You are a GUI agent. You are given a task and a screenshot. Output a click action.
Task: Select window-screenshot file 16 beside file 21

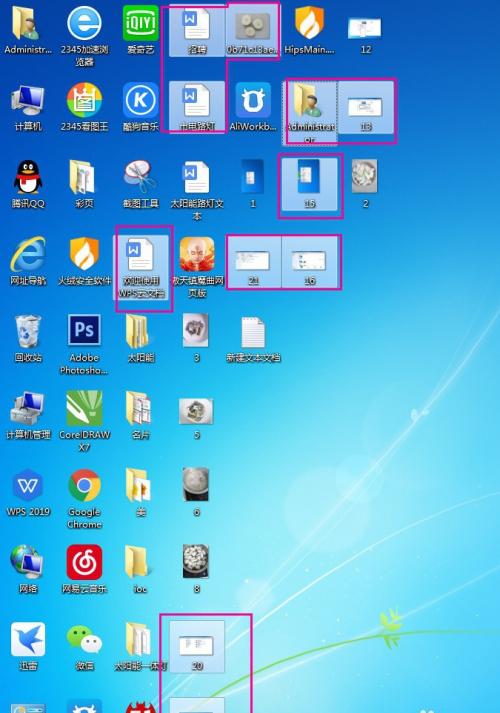tap(310, 261)
